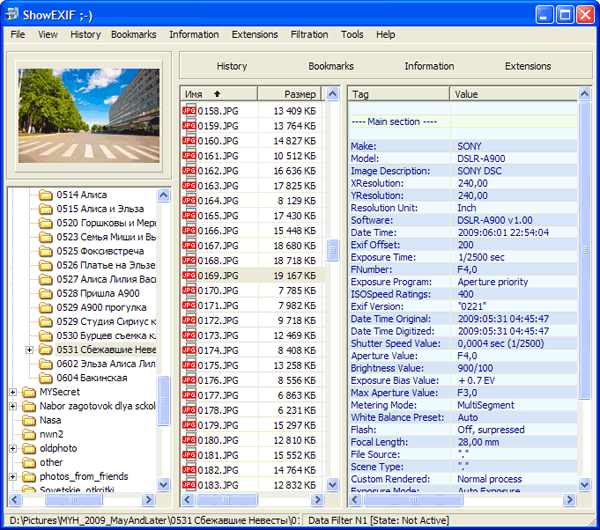This screenshot has width=600, height=530.
Task: Click the folder icon for 0514 Алиса
Action: [x=45, y=194]
